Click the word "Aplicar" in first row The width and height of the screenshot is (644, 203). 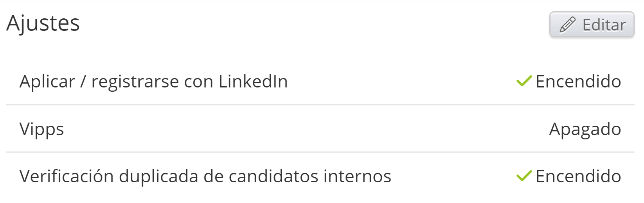pos(47,82)
